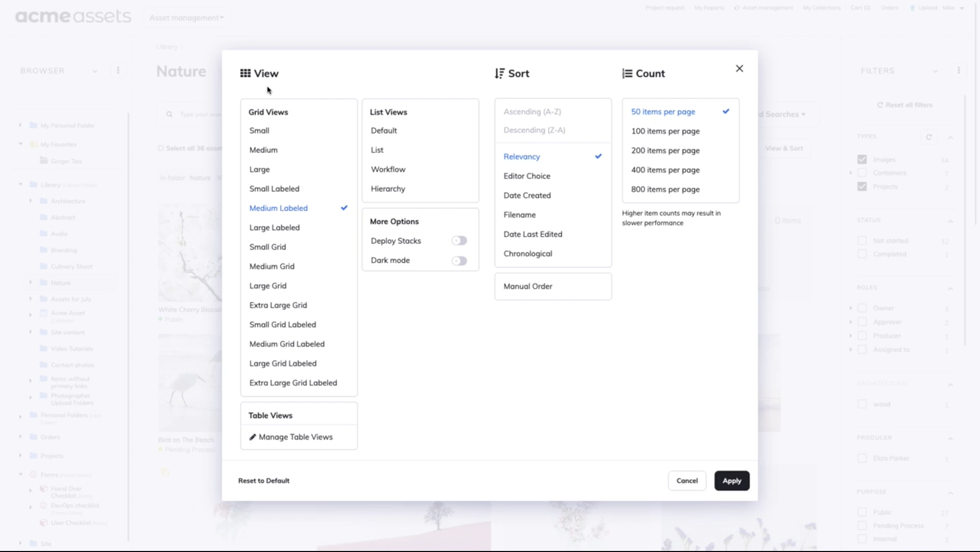Screen dimensions: 980x552
Task: Click Reset to Default link
Action: tap(263, 481)
